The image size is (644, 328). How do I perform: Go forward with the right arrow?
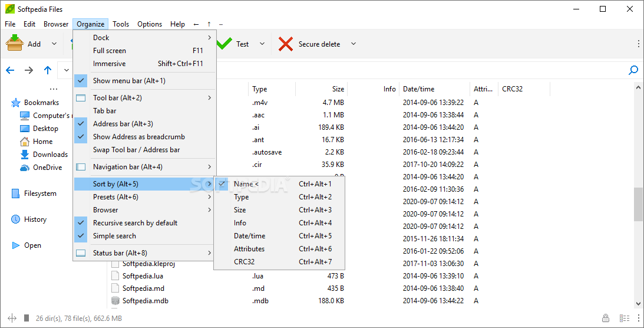pos(29,70)
